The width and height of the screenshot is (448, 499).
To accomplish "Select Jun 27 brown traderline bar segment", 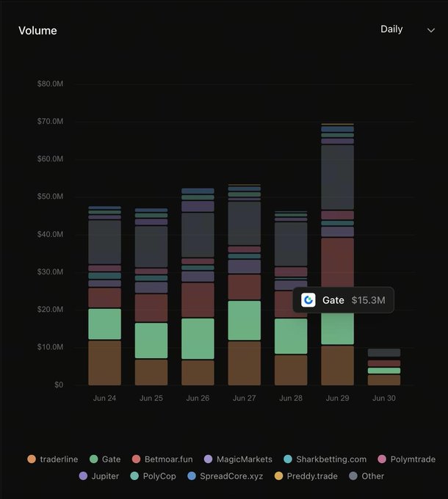I will (245, 363).
